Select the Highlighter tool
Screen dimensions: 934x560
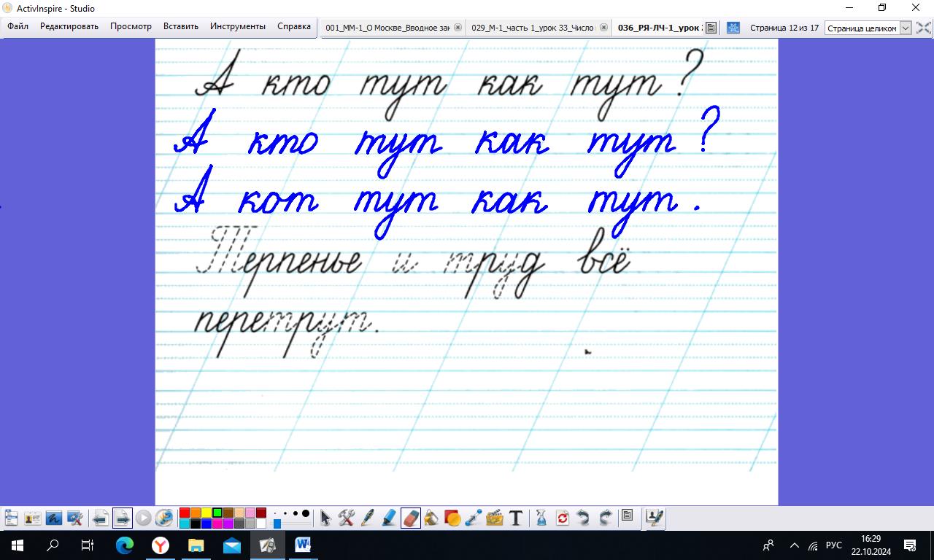[389, 518]
